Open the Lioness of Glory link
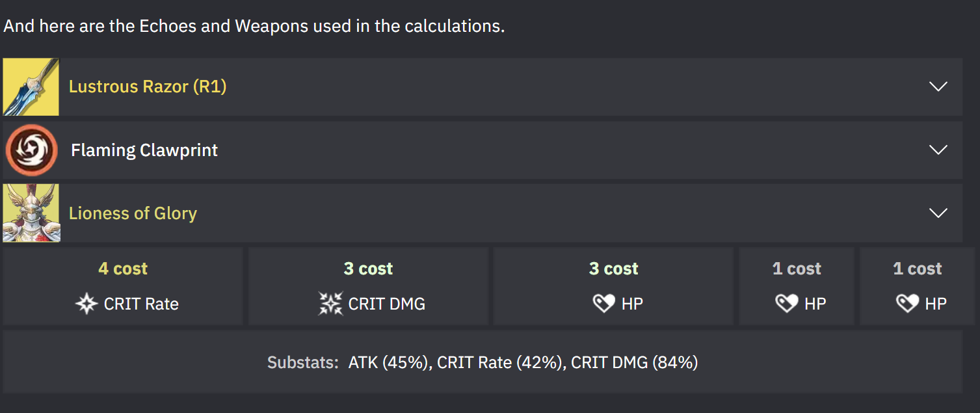 tap(133, 213)
